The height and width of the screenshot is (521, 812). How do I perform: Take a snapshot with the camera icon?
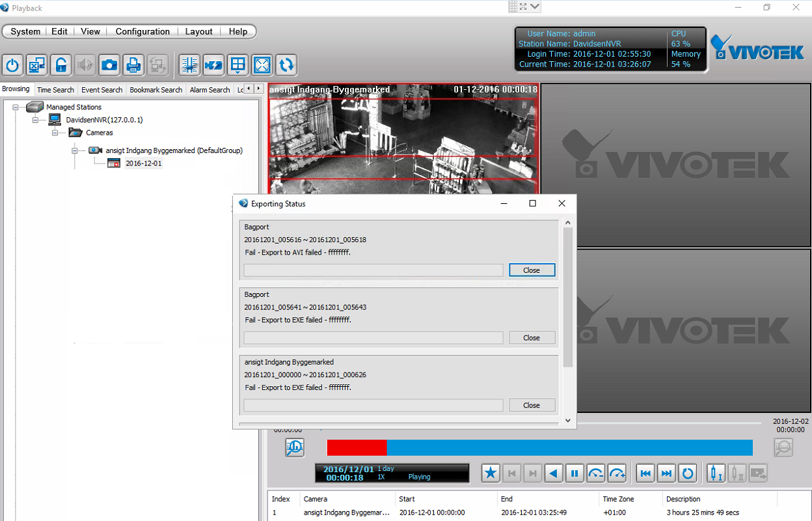(x=109, y=64)
